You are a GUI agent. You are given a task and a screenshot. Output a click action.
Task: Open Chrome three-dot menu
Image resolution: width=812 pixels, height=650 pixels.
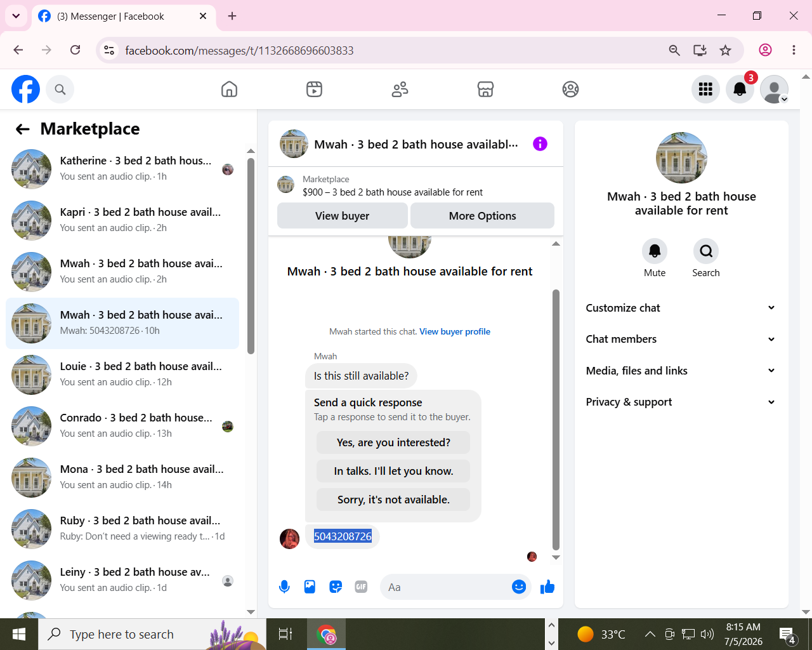[x=794, y=50]
